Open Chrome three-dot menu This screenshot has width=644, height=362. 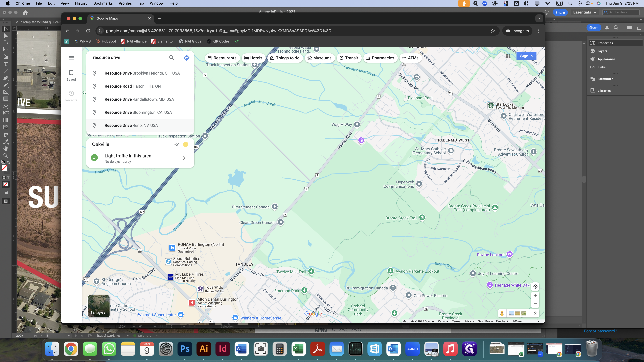pos(539,31)
